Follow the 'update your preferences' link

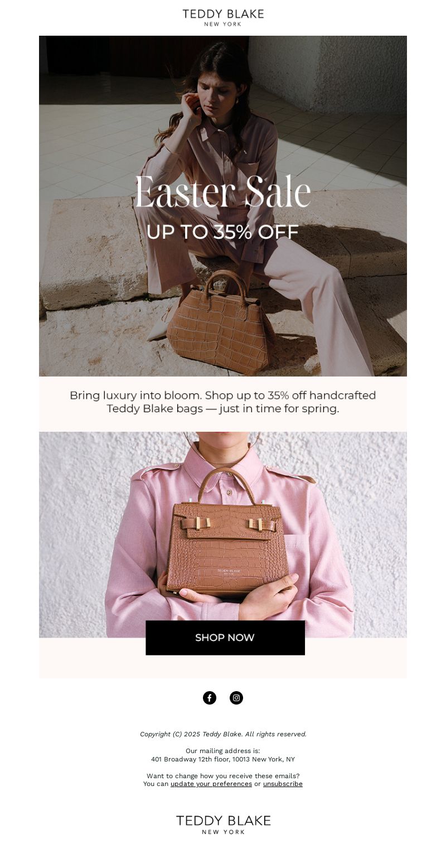(211, 784)
